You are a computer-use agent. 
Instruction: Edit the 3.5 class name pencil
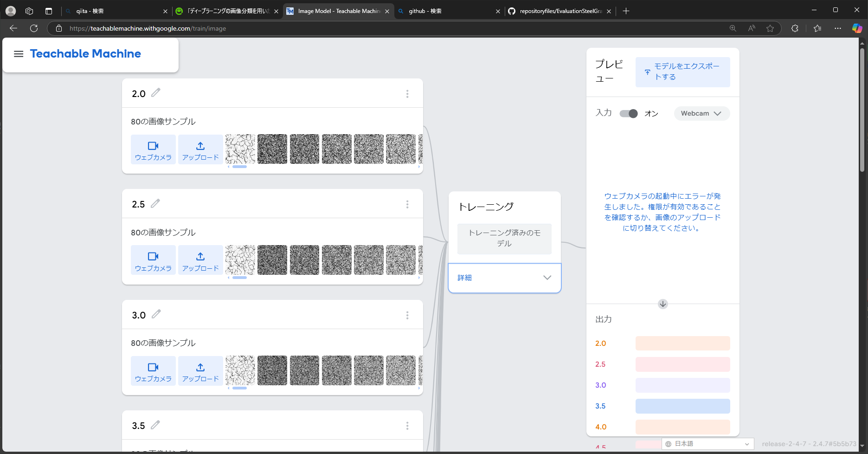click(155, 425)
